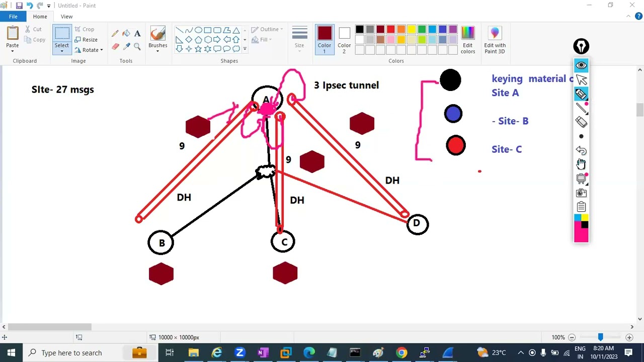Choose the Rectangle shape in Shapes gallery
The height and width of the screenshot is (362, 644).
point(208,30)
